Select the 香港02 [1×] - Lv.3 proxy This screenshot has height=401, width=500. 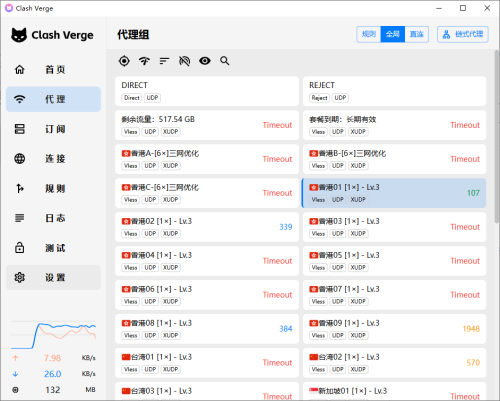pos(207,227)
